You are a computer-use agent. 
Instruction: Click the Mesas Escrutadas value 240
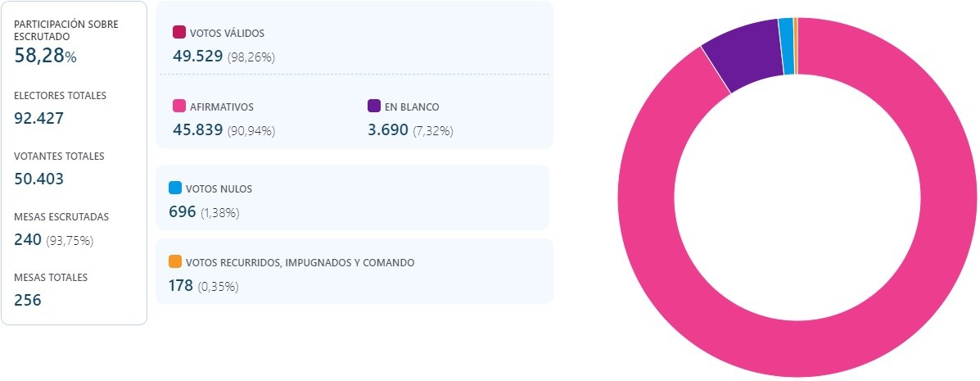(x=27, y=239)
